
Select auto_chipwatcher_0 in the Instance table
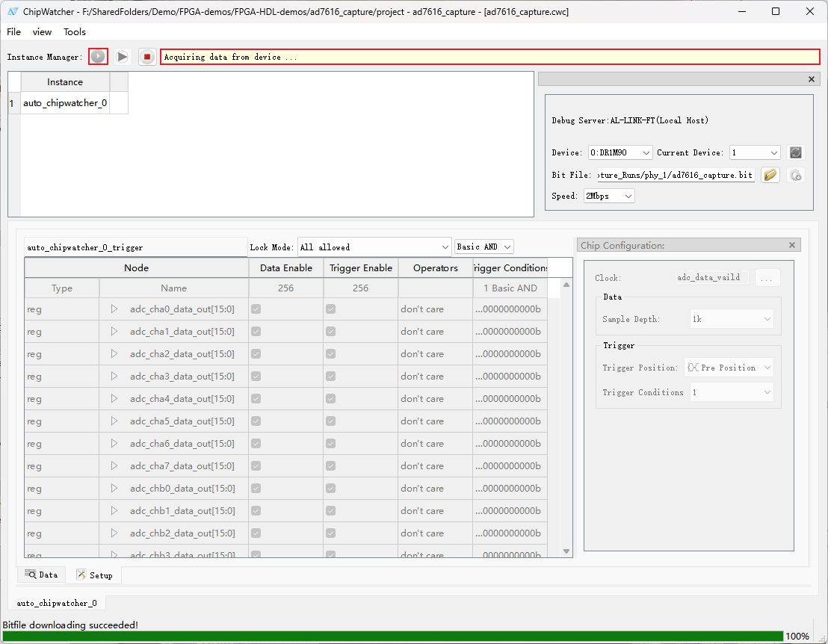tap(65, 103)
